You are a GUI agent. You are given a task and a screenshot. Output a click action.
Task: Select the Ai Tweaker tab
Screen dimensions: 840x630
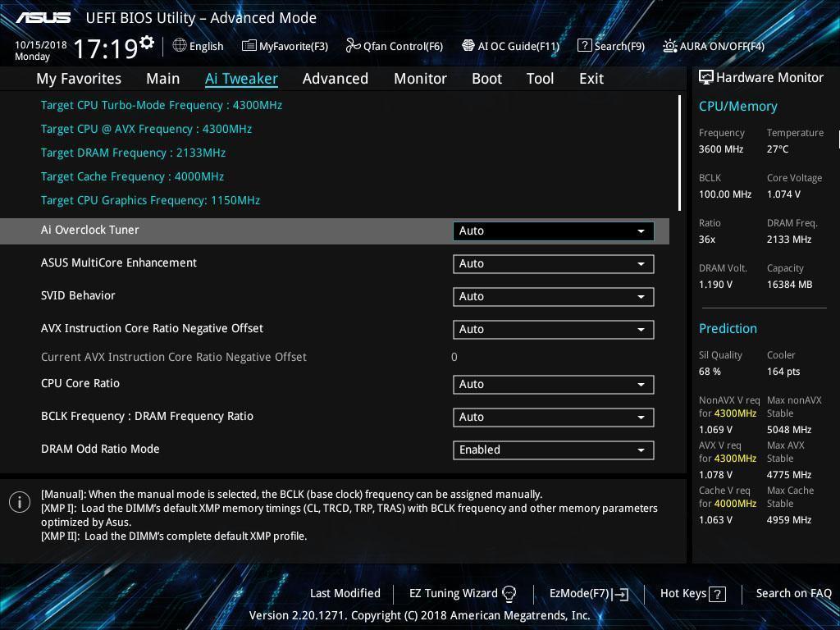[x=241, y=79]
